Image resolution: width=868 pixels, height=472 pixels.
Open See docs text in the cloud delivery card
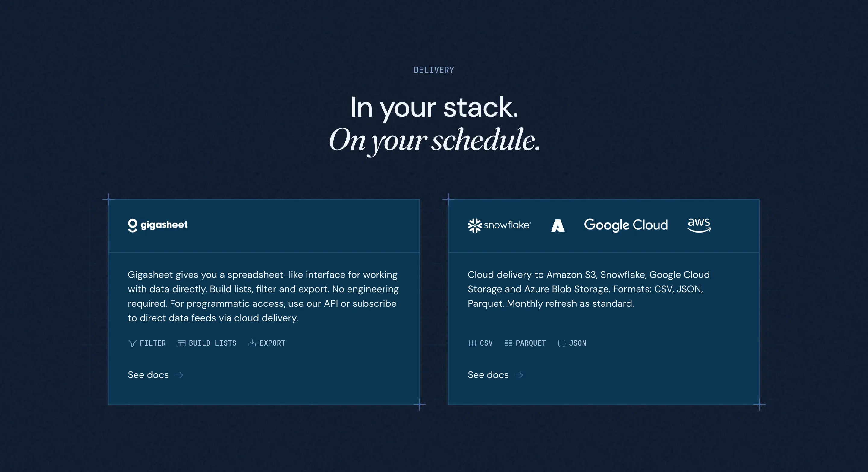(488, 375)
